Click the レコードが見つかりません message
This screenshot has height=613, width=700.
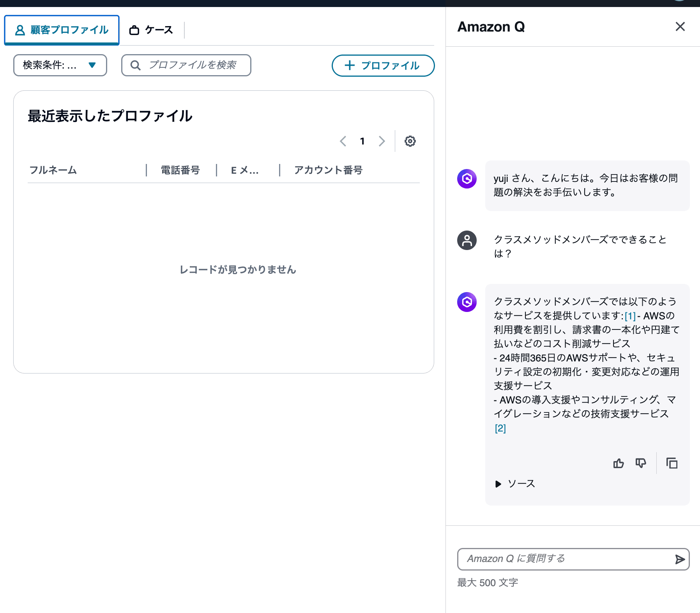coord(238,270)
